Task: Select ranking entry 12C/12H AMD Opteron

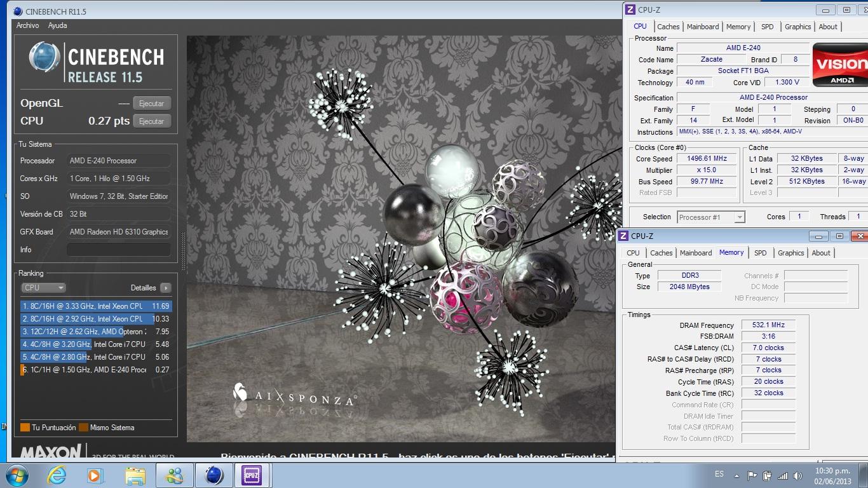Action: (x=96, y=332)
